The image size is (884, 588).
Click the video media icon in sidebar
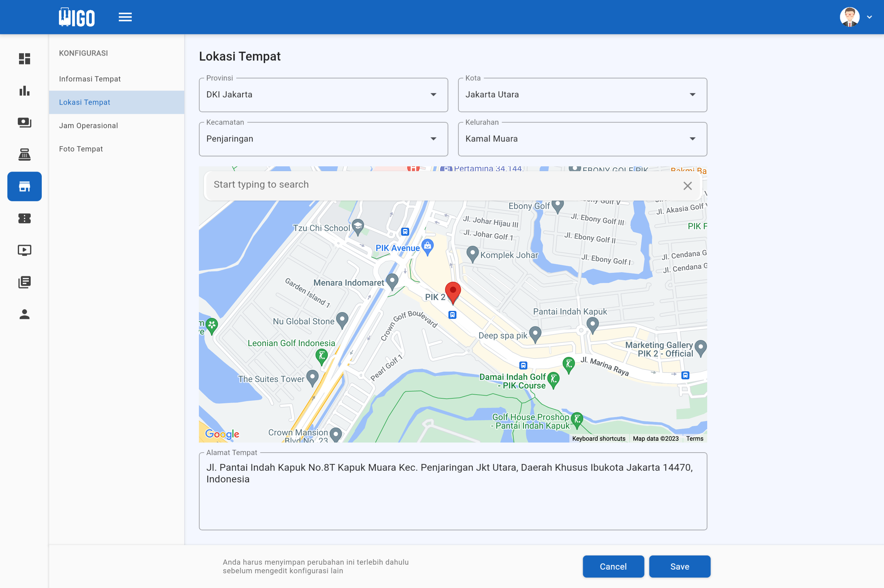24,250
